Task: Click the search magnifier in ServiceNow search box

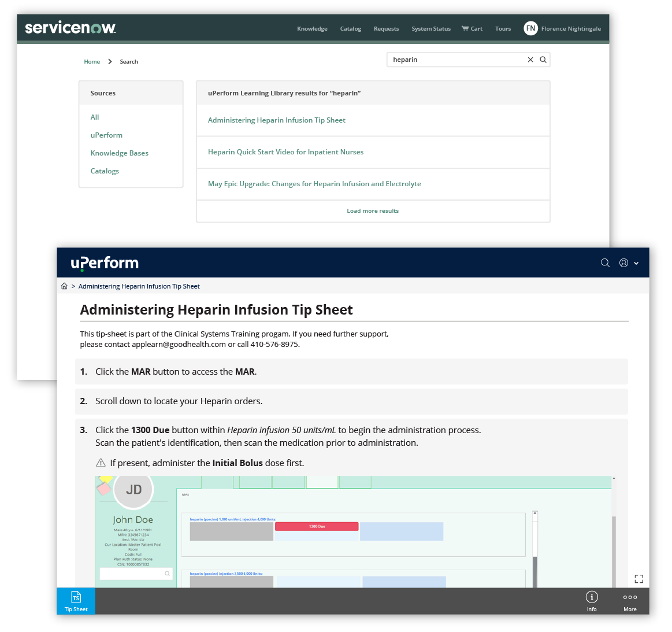Action: (x=543, y=60)
